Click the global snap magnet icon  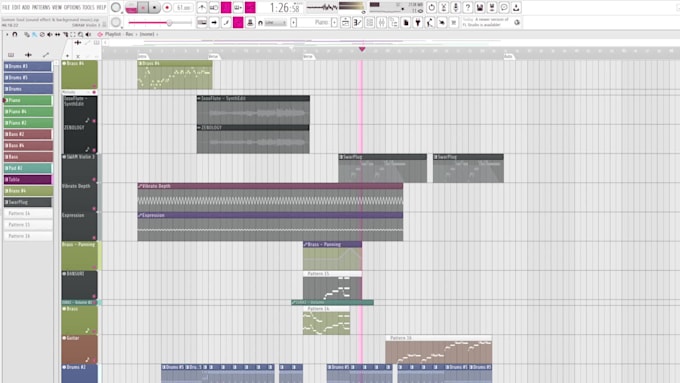[260, 23]
